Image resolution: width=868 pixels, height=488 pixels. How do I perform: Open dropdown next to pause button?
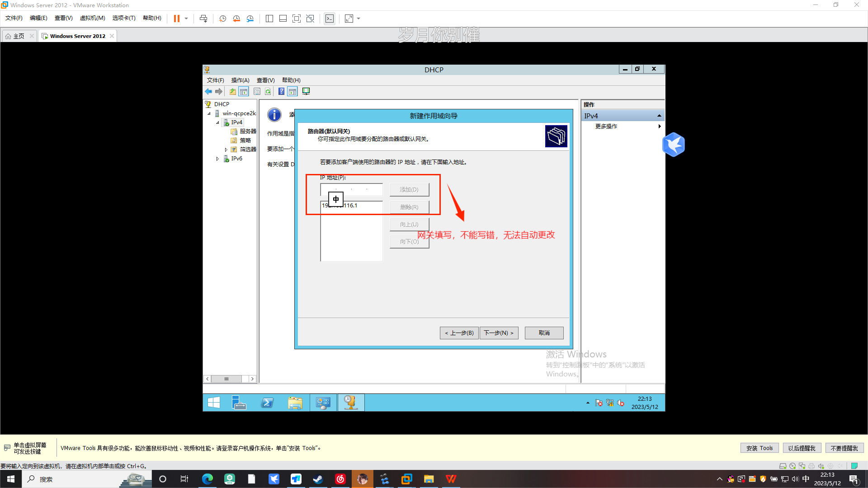point(186,19)
